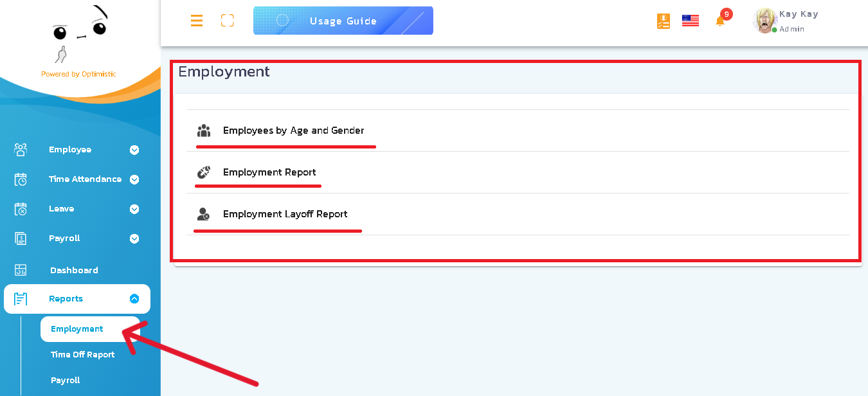Expand the Payroll menu dropdown
The height and width of the screenshot is (396, 868).
pyautogui.click(x=134, y=238)
